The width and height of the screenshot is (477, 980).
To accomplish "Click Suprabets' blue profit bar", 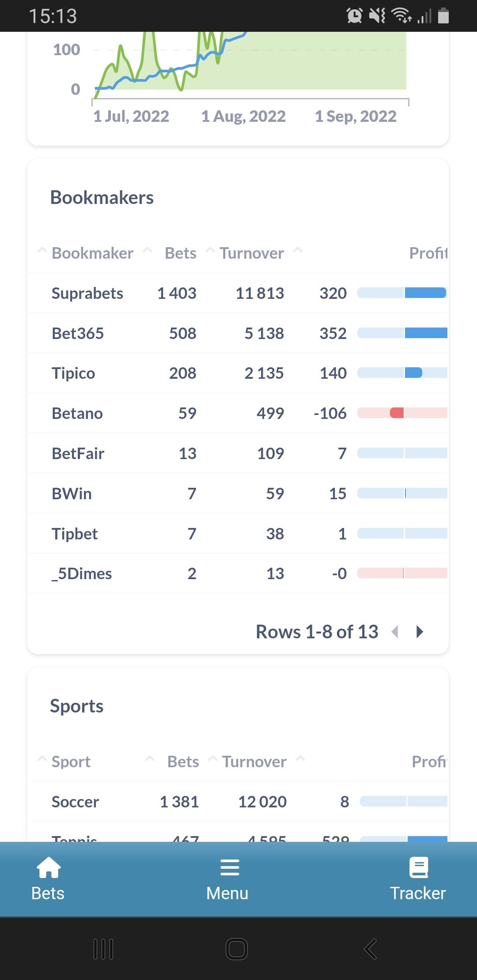I will point(425,293).
